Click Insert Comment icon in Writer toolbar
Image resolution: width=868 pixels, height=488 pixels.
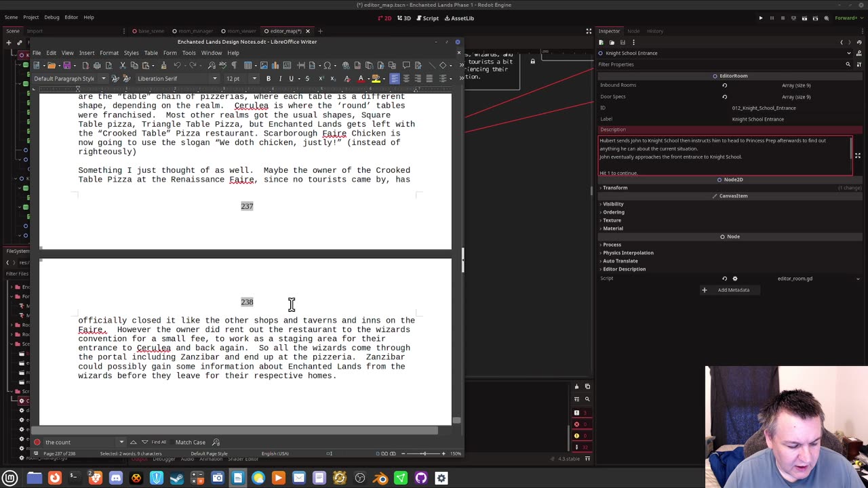tap(406, 65)
